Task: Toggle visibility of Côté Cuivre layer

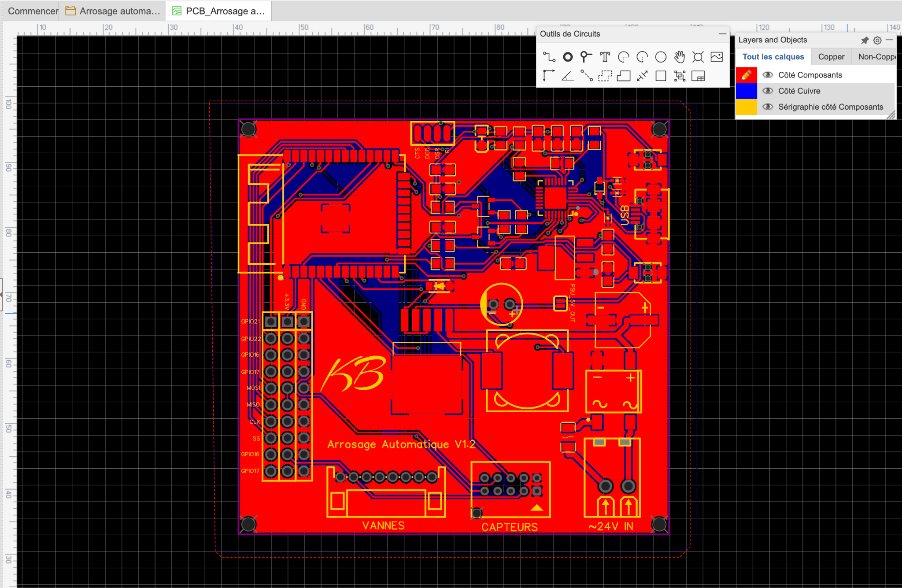Action: [768, 91]
